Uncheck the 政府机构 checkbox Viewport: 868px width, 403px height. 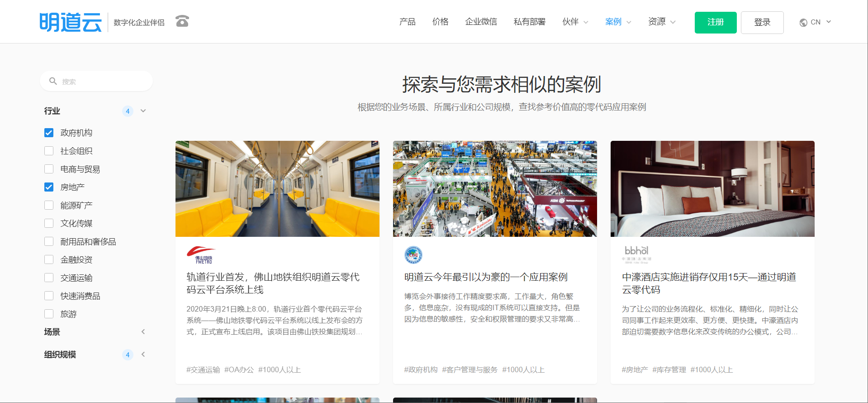pos(49,133)
